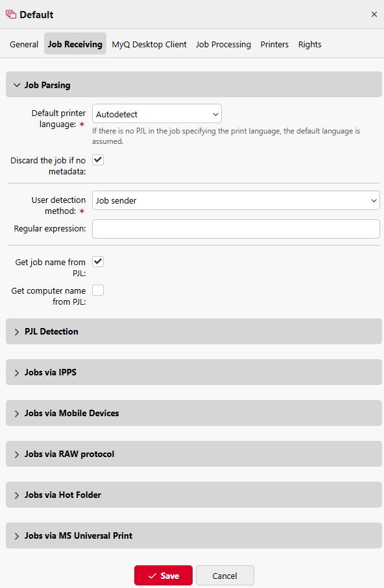Viewport: 384px width, 588px height.
Task: Open the User detection method dropdown
Action: (x=235, y=200)
